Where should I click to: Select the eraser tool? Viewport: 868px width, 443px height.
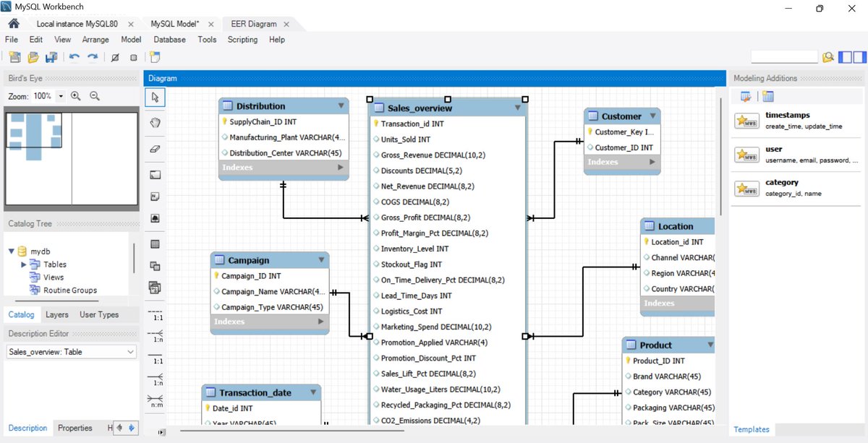coord(155,148)
